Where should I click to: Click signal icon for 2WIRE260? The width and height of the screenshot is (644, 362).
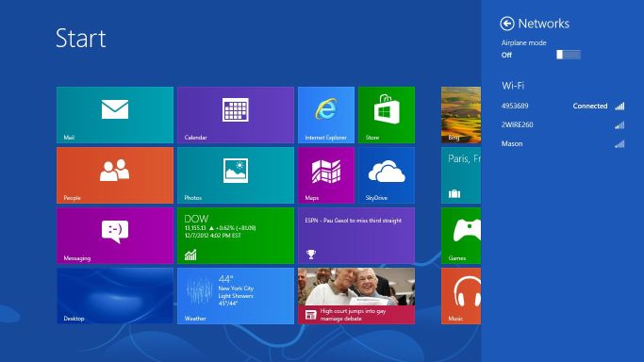619,125
